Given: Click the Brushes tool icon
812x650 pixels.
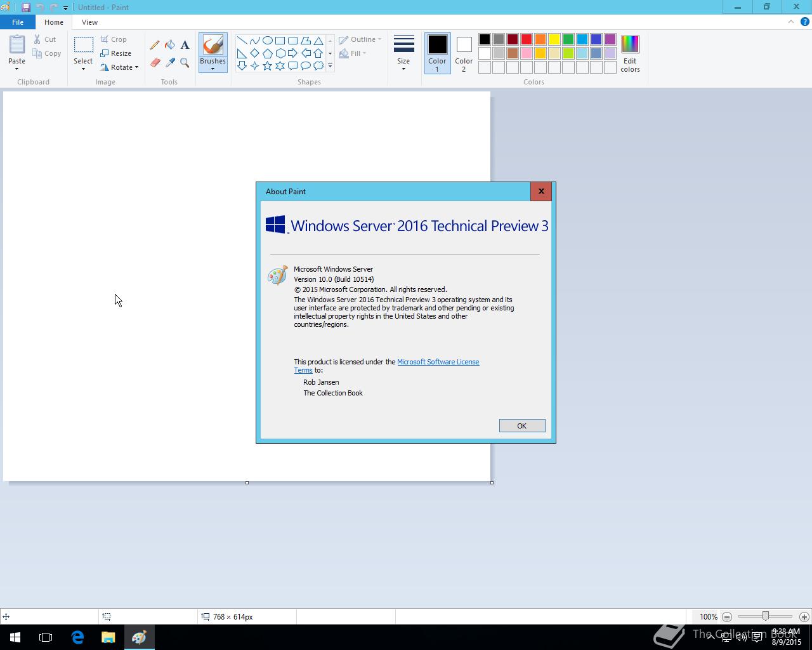Looking at the screenshot, I should click(213, 45).
